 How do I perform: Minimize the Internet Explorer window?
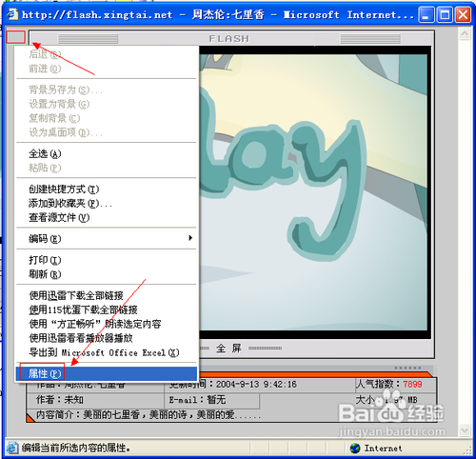426,14
